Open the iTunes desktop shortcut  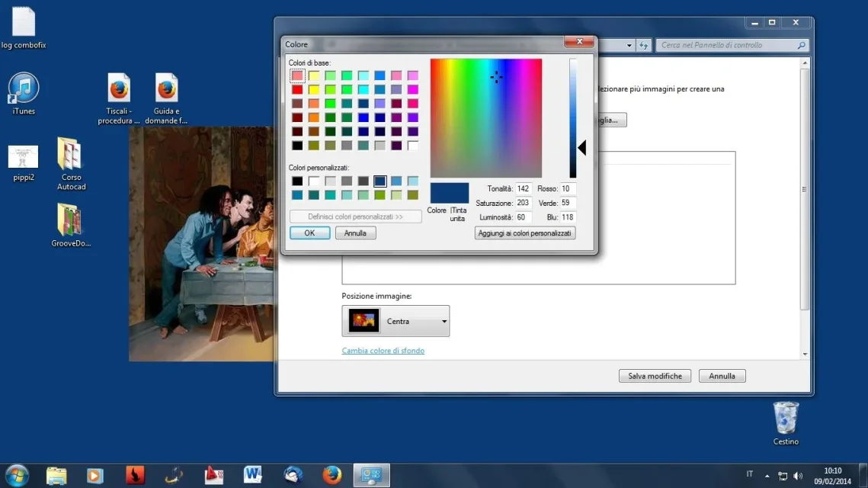[24, 93]
